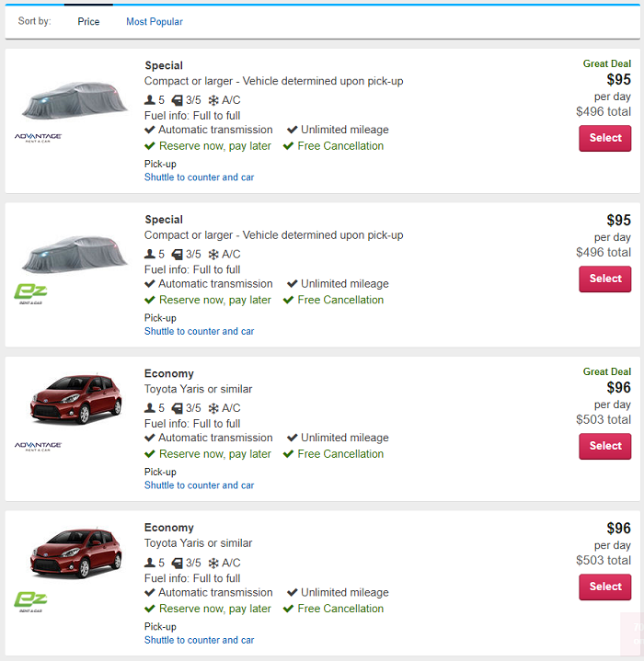644x661 pixels.
Task: Select the E-Z Economy Toyota Yaris
Action: [x=604, y=587]
